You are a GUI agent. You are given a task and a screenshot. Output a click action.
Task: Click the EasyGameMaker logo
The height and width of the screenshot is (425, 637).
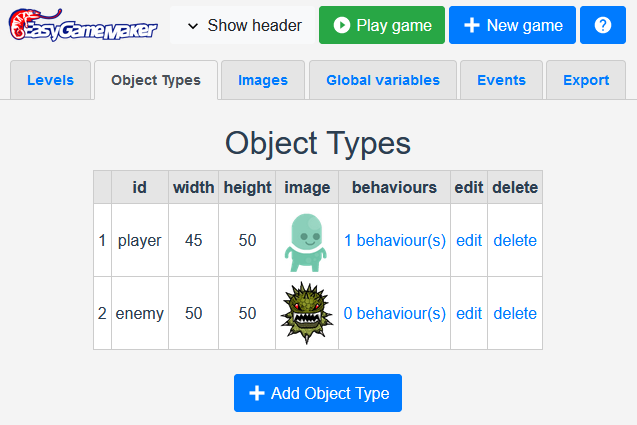(x=83, y=25)
